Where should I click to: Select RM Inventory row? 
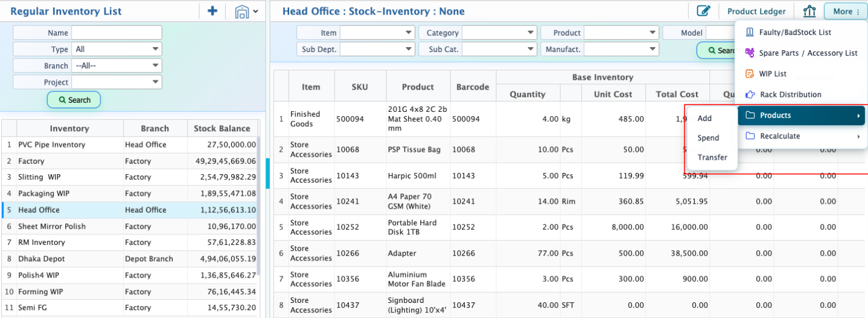pyautogui.click(x=129, y=242)
